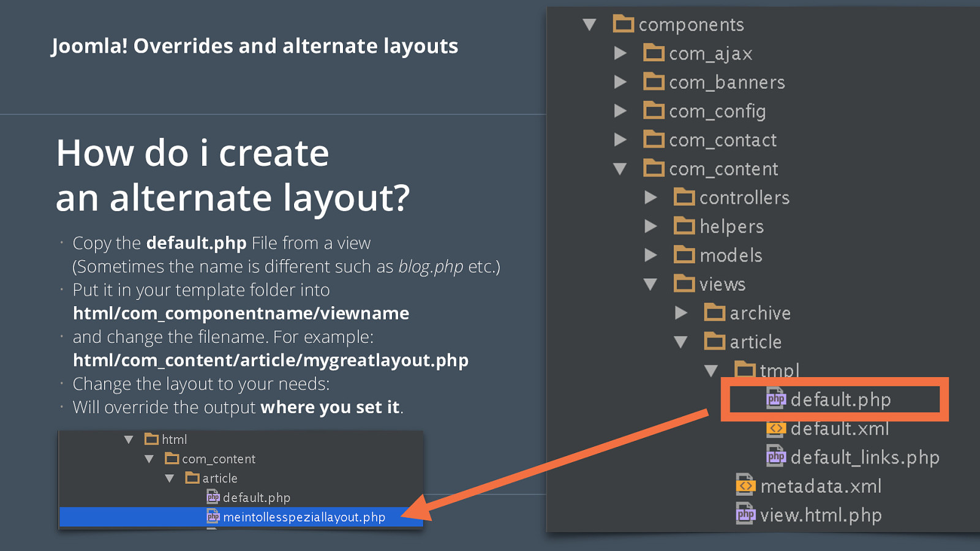Click the slide title 'Joomla! Overrides and alternate layouts'

255,46
